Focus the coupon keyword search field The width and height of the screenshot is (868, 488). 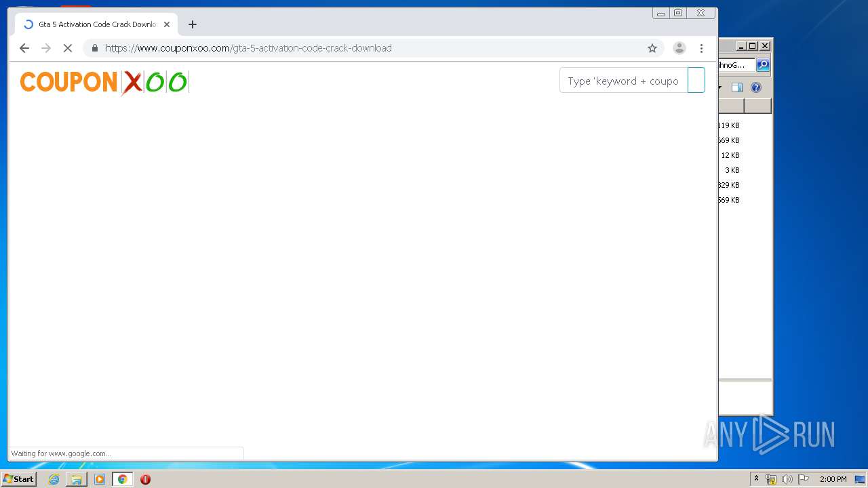[623, 81]
